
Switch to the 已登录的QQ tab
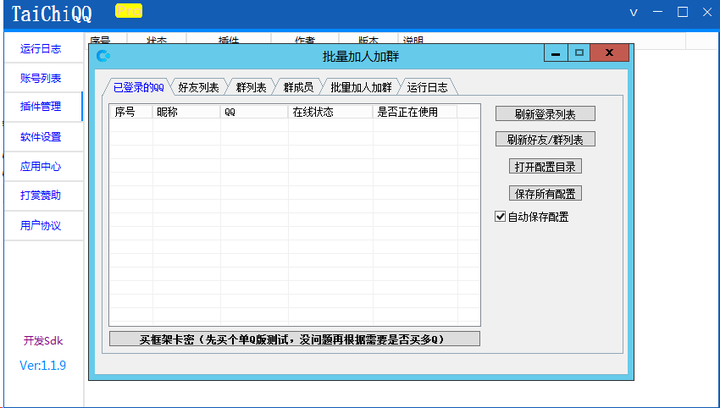(x=138, y=87)
